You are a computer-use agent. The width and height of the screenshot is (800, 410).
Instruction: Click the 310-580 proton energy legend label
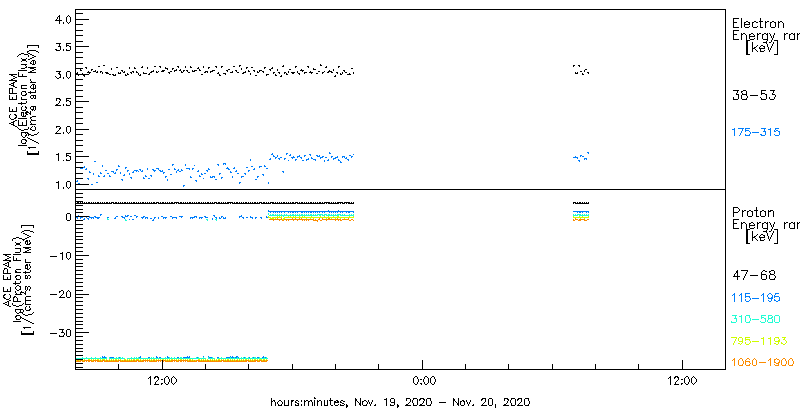pyautogui.click(x=756, y=320)
